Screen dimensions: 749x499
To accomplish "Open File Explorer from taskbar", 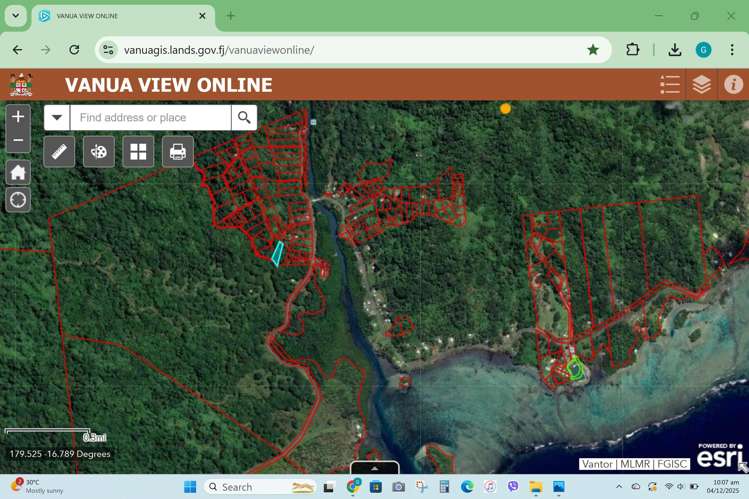I will (535, 487).
